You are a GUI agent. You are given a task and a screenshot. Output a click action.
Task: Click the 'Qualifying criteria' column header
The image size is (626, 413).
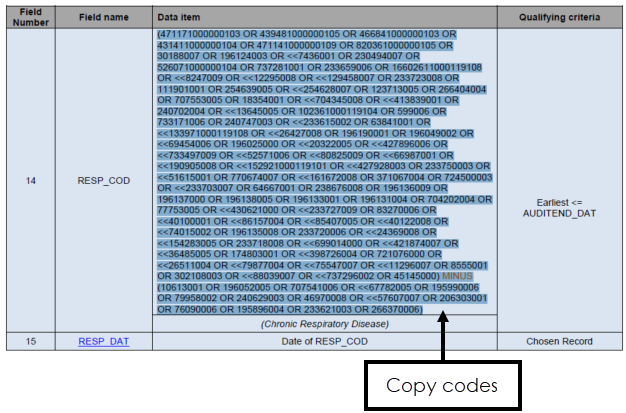pyautogui.click(x=560, y=18)
